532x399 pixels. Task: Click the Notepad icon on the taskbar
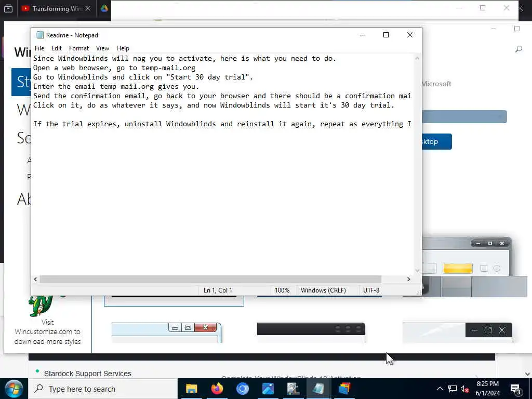pos(318,389)
